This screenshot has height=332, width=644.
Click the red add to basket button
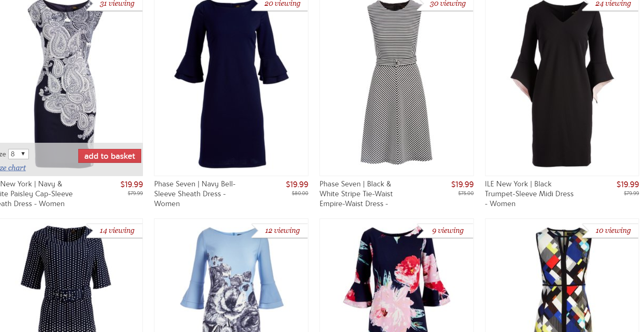pos(110,156)
